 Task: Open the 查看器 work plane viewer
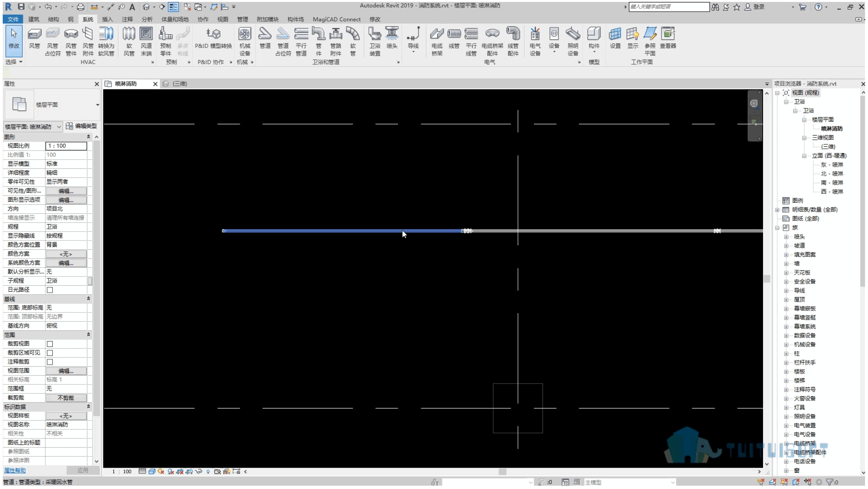(668, 38)
